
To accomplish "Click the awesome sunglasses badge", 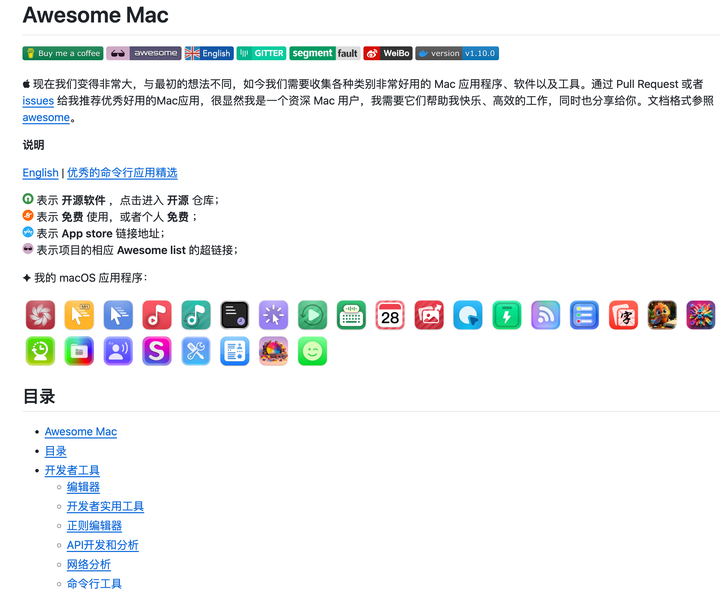I will [144, 53].
